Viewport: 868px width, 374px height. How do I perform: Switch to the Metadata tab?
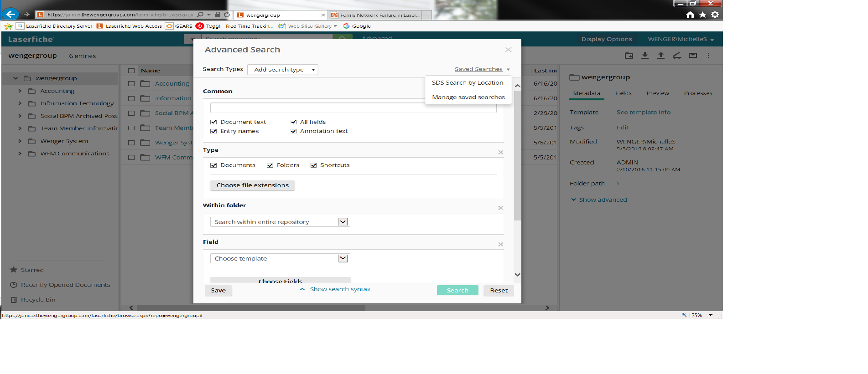[x=587, y=93]
